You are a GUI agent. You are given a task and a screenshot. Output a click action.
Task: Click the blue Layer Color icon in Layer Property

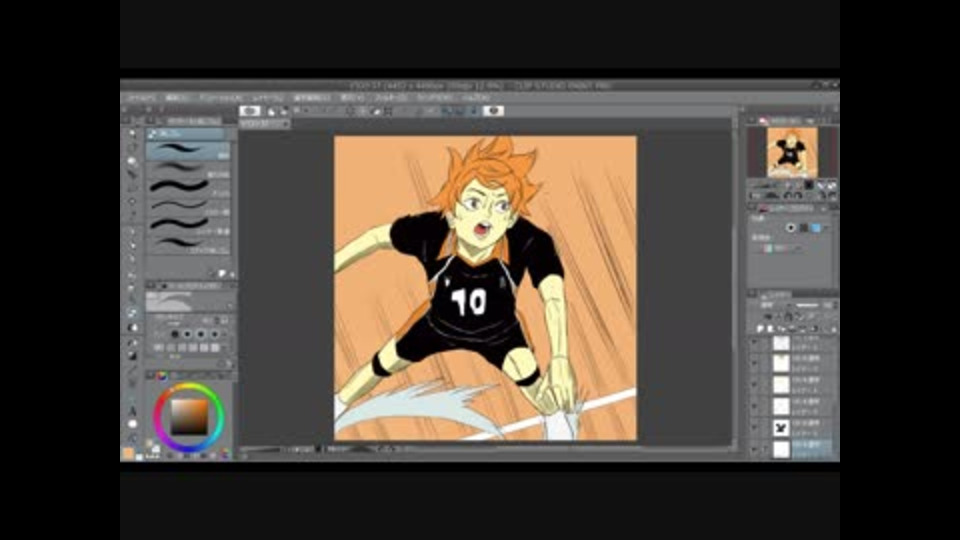click(x=816, y=228)
